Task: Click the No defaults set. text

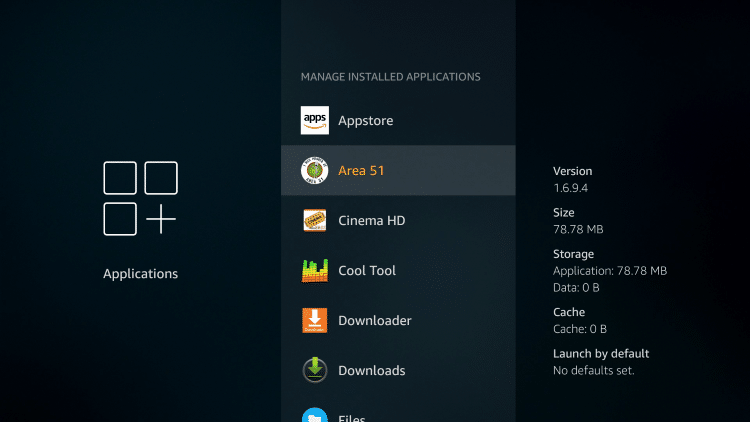Action: [594, 370]
